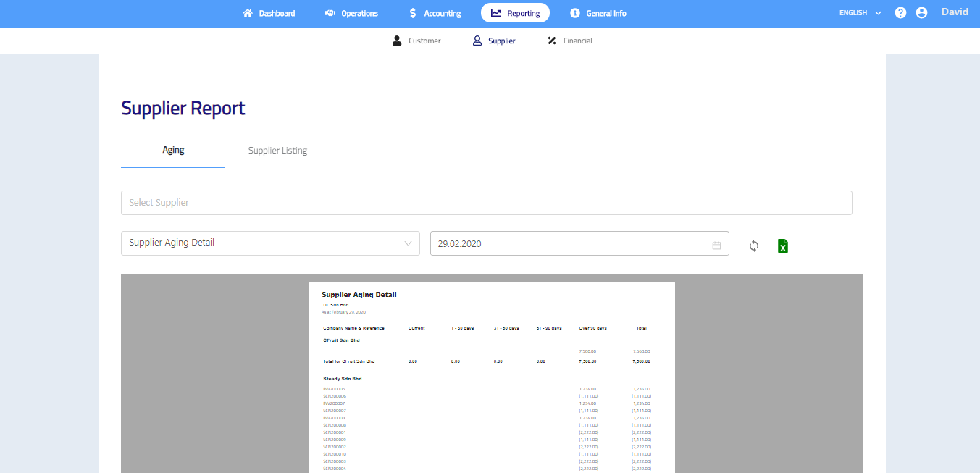Select the Reporting menu item
This screenshot has height=473, width=980.
[515, 13]
